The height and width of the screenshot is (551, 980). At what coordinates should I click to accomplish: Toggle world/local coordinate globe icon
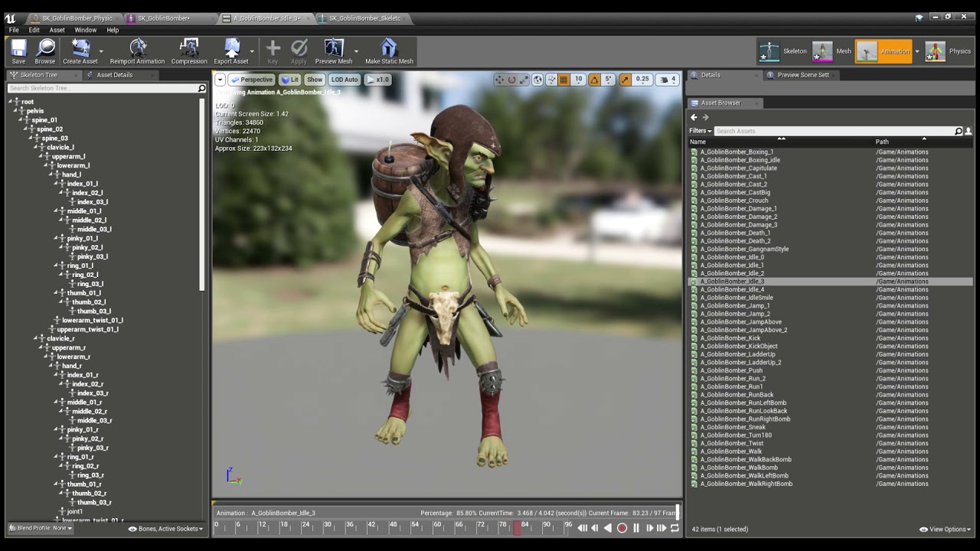point(538,80)
